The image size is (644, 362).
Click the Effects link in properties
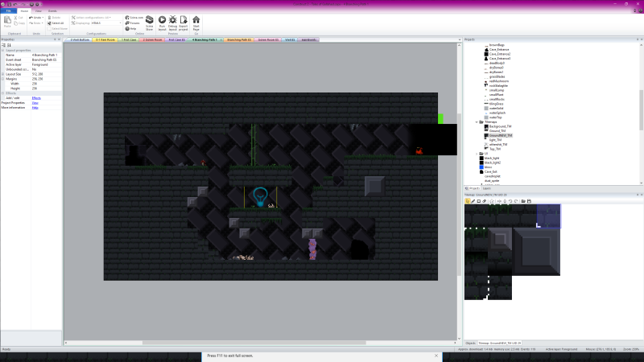[x=36, y=98]
